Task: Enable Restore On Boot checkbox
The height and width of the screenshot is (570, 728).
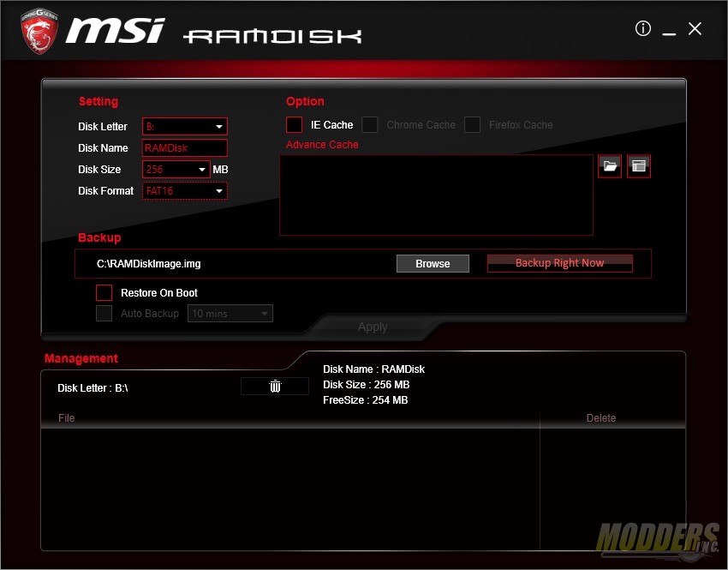Action: pyautogui.click(x=104, y=292)
